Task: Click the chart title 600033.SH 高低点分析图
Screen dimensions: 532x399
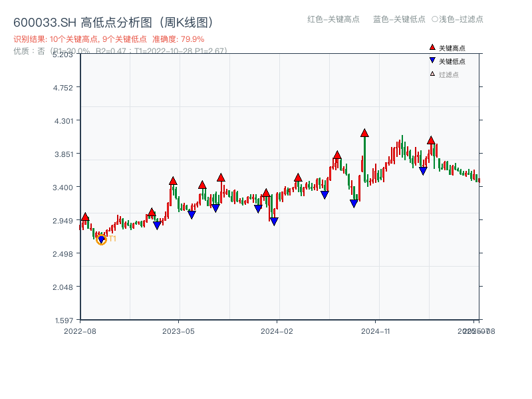Action: coord(113,23)
